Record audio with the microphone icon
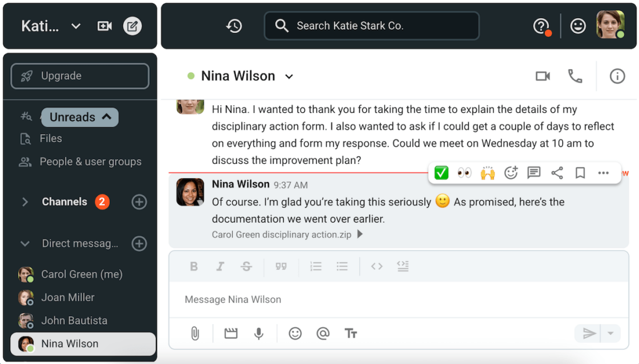The width and height of the screenshot is (639, 364). [x=259, y=333]
